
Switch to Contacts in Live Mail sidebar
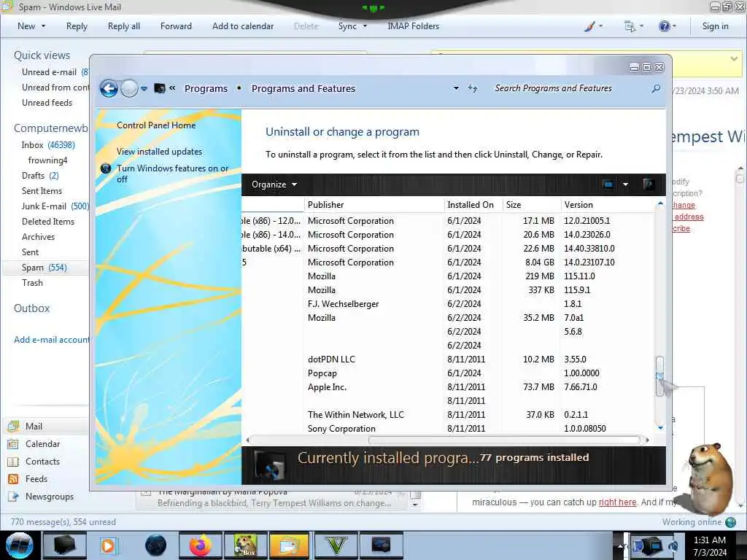pyautogui.click(x=42, y=462)
